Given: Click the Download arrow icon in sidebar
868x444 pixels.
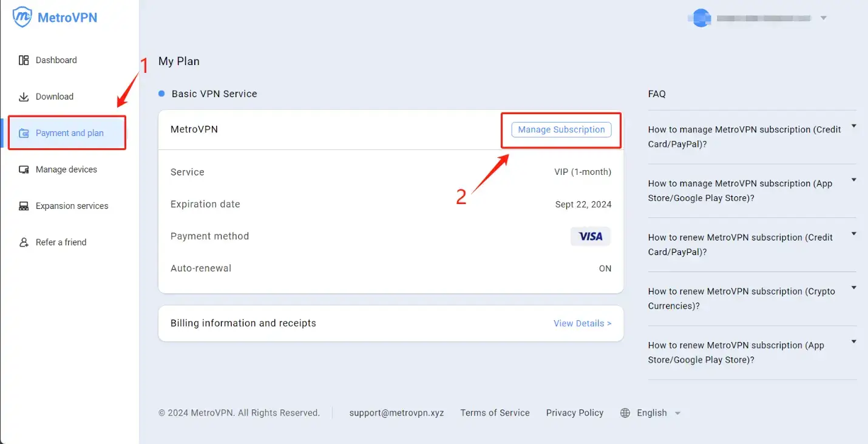Looking at the screenshot, I should 24,97.
